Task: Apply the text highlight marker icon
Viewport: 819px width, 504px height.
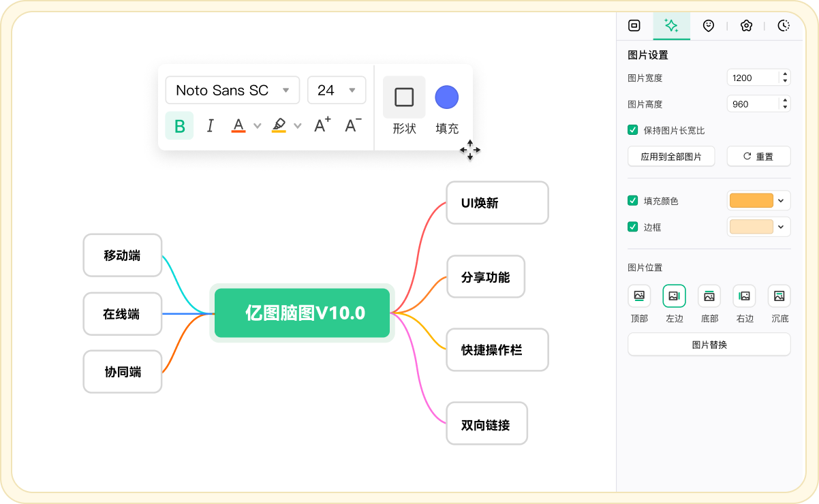Action: click(x=279, y=125)
